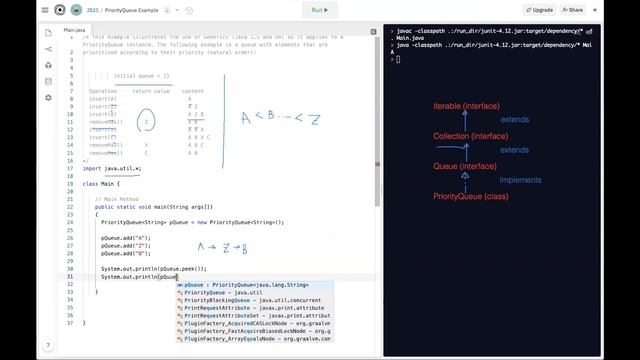
Task: Open the version history icon
Action: (189, 10)
